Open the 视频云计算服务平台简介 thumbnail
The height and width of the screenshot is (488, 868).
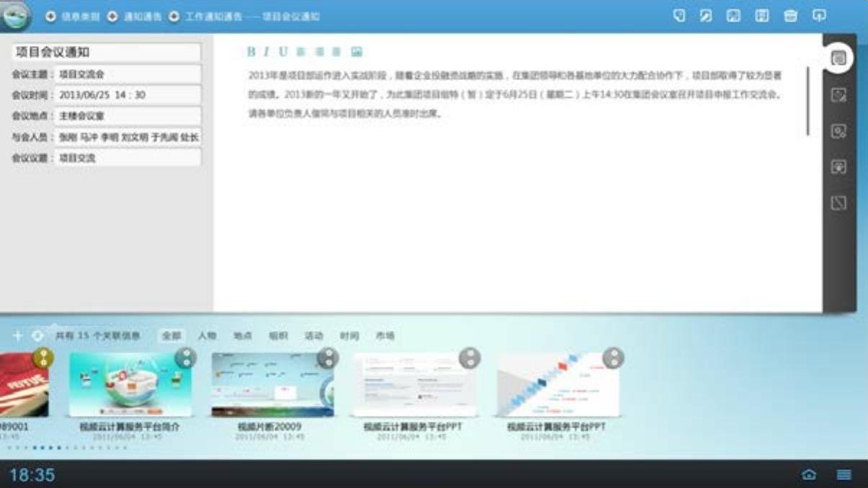pyautogui.click(x=130, y=386)
